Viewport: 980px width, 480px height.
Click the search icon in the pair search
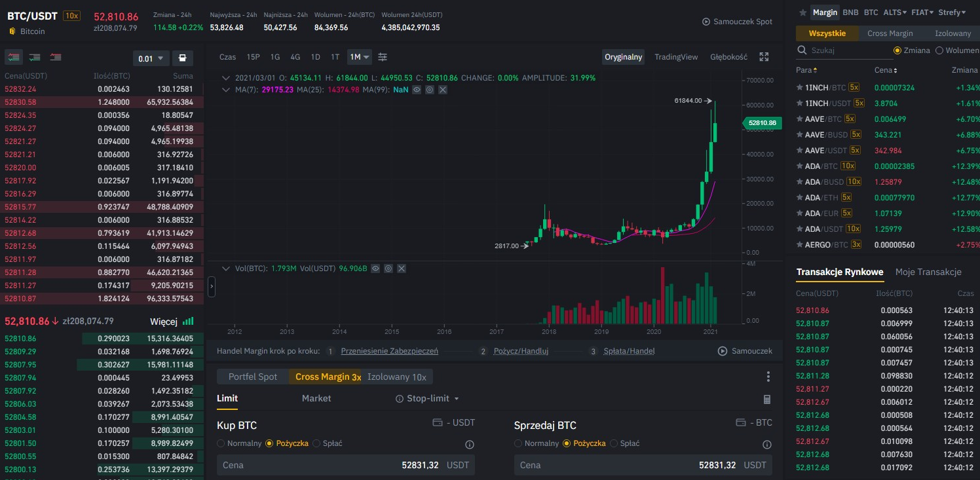(802, 50)
